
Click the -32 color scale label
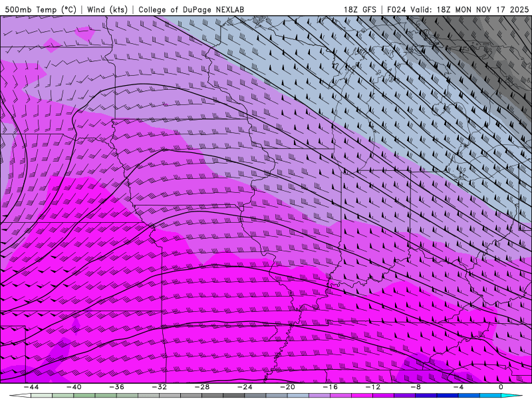pos(159,387)
